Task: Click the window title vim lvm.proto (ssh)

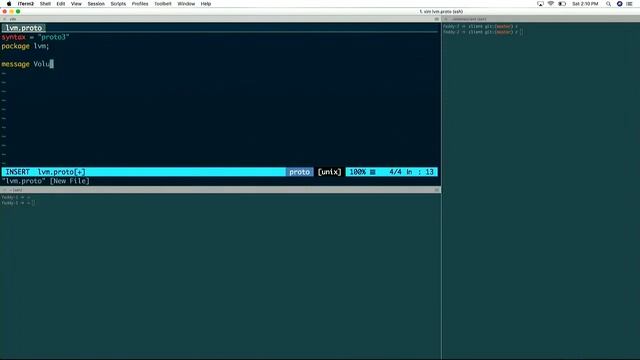Action: [441, 11]
